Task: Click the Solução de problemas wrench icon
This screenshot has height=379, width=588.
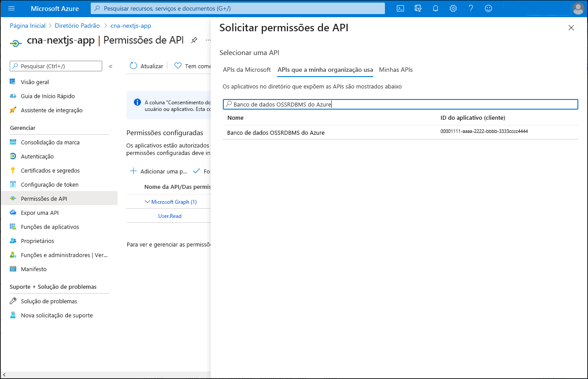Action: click(x=13, y=301)
